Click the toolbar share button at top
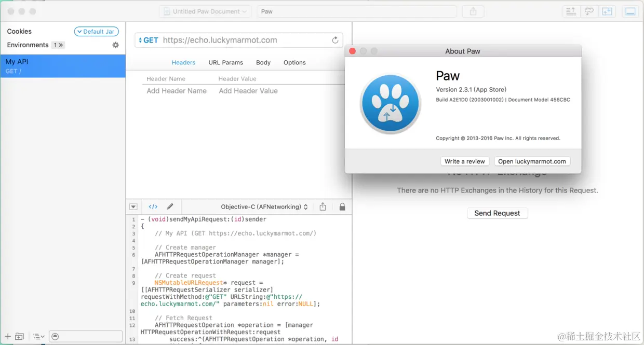 (x=473, y=11)
